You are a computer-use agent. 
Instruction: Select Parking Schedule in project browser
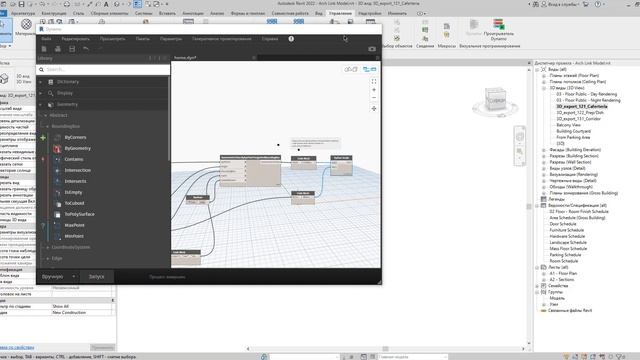click(565, 255)
